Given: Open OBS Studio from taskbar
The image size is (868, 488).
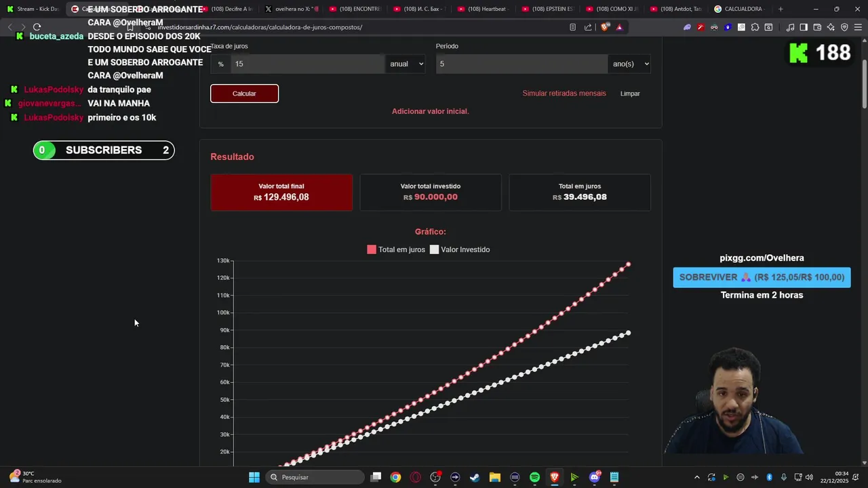Looking at the screenshot, I should [435, 477].
